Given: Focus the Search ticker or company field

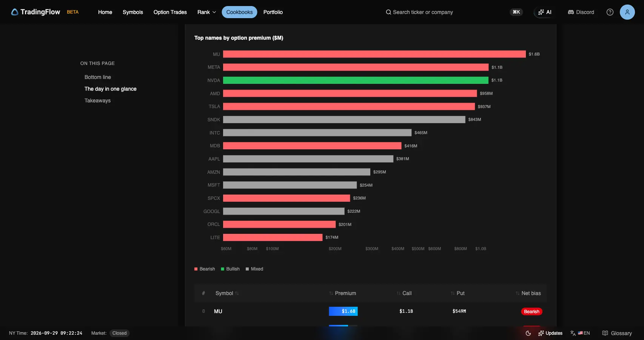Looking at the screenshot, I should point(423,12).
